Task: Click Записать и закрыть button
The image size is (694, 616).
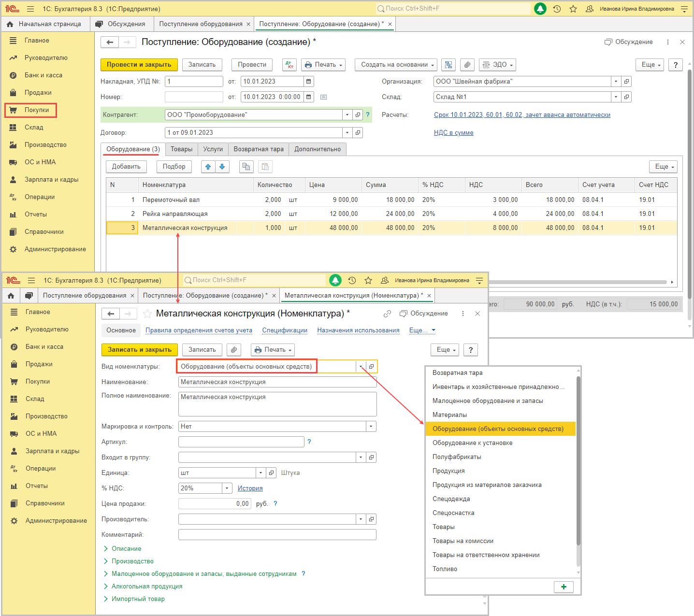Action: [140, 350]
